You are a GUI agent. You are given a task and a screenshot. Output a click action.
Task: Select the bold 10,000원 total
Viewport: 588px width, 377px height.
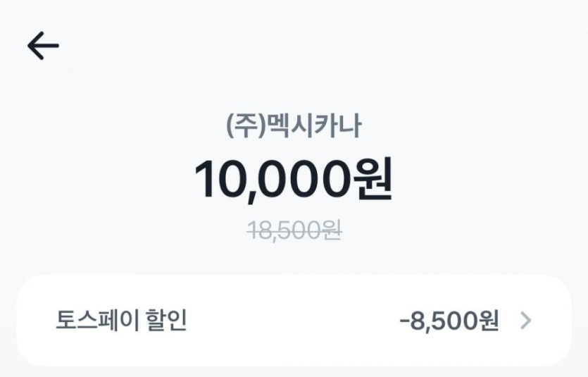tap(294, 179)
